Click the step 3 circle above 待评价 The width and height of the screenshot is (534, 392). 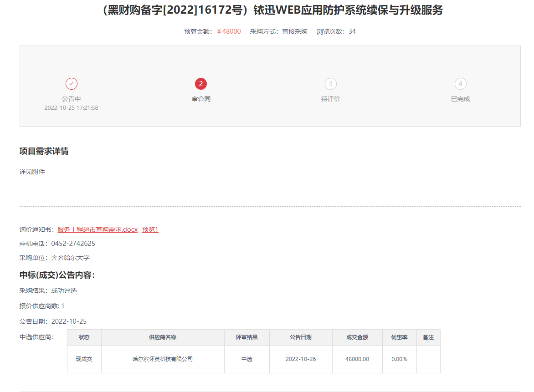pos(330,84)
